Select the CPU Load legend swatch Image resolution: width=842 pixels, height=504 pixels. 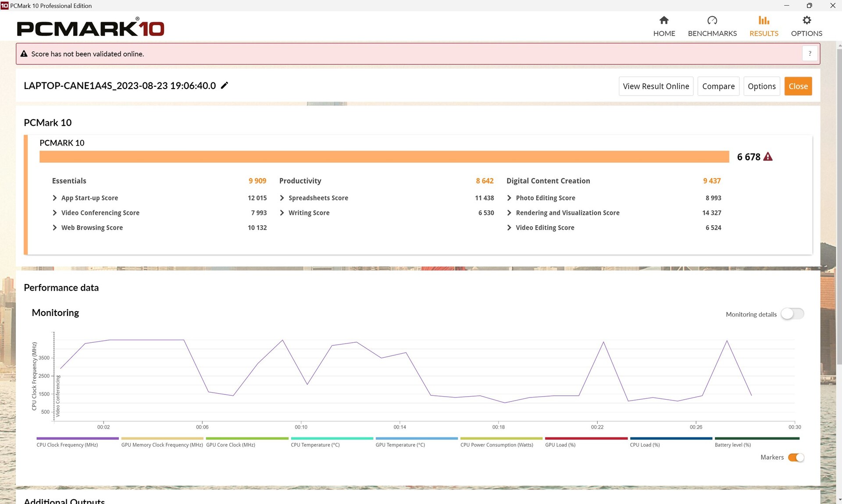tap(671, 438)
